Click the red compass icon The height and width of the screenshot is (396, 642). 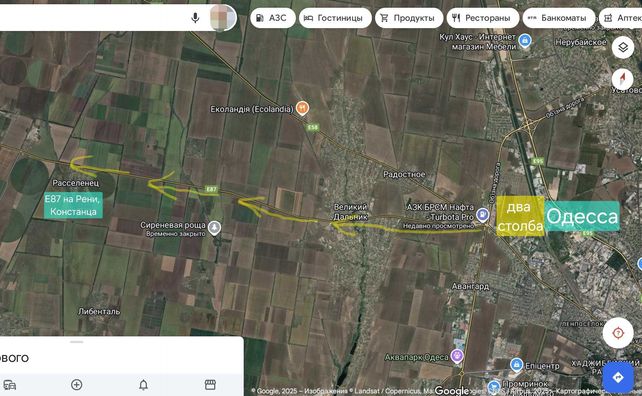[623, 78]
